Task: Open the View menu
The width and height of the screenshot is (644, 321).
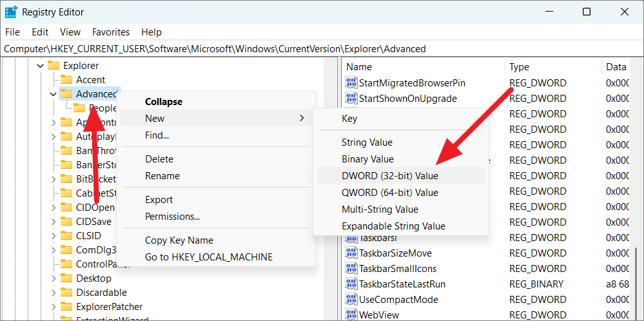Action: (x=70, y=32)
